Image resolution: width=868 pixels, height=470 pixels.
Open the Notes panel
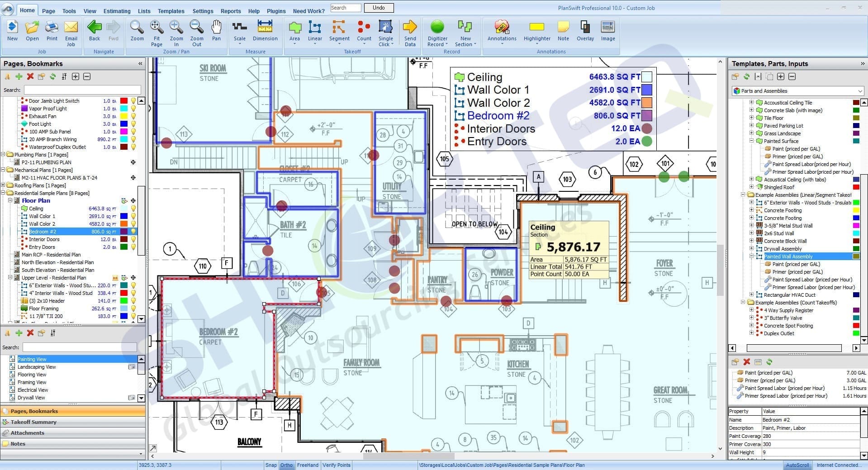(x=73, y=444)
